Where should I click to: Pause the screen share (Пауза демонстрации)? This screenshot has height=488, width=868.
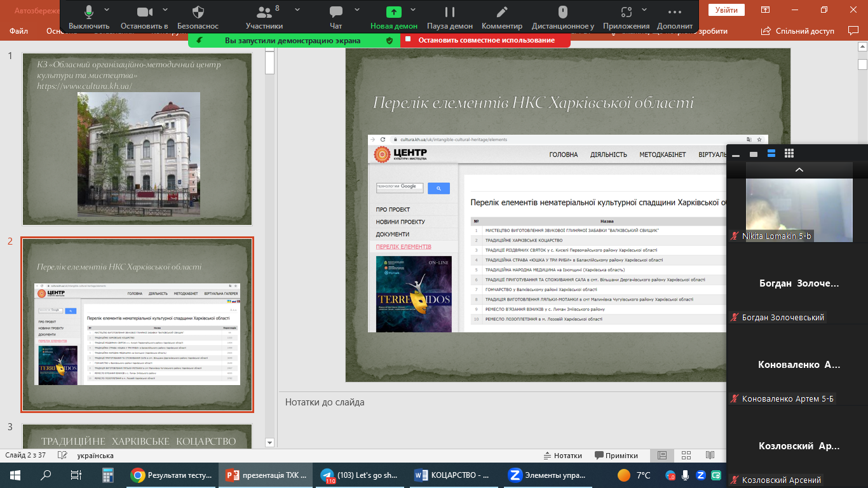tap(450, 17)
